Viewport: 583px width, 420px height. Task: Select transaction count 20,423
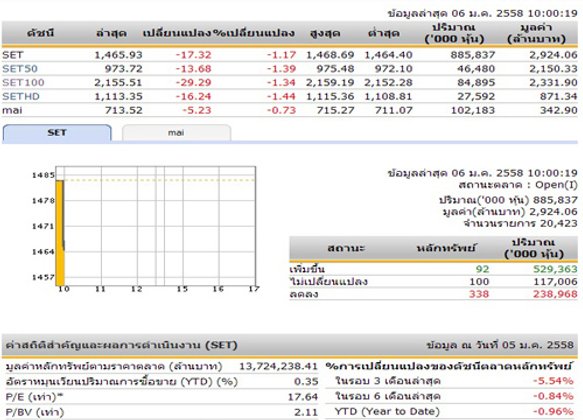(x=559, y=223)
